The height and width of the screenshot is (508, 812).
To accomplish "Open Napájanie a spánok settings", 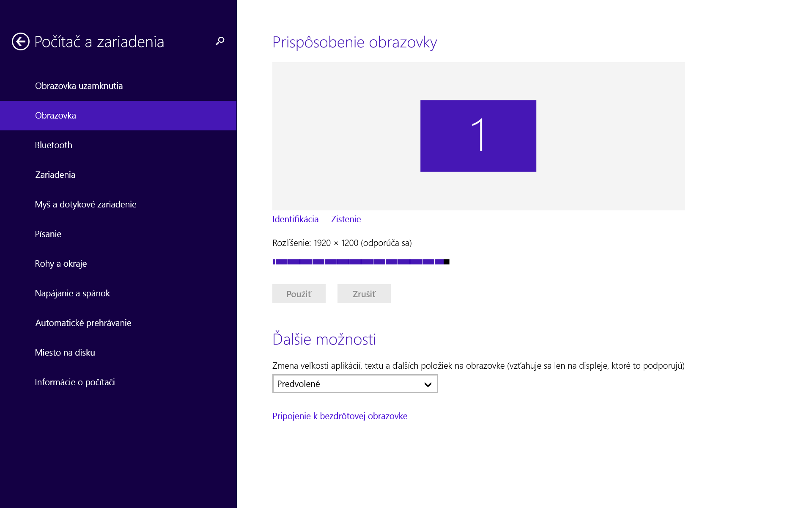I will 118,293.
